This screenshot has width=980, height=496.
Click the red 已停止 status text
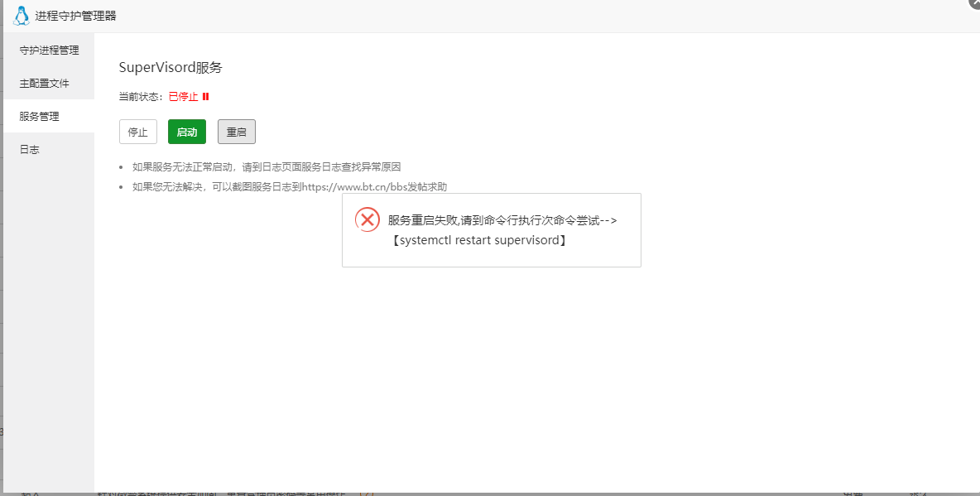(184, 96)
